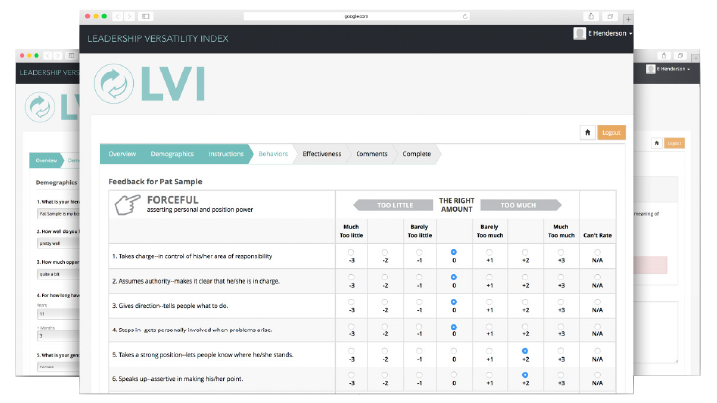Click the share icon in front browser toolbar
Screen dimensions: 717x403
591,16
